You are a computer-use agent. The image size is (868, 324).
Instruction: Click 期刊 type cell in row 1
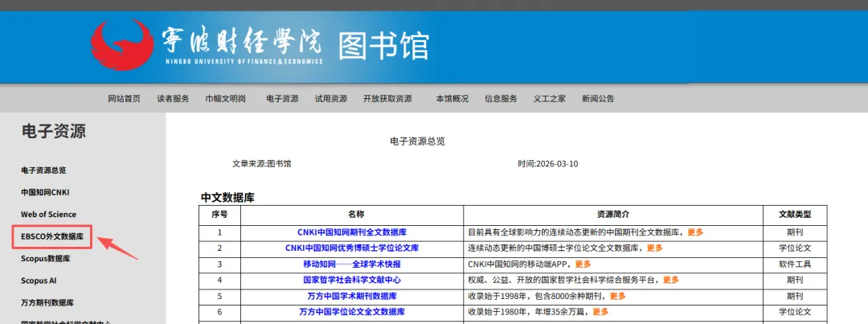pos(795,232)
